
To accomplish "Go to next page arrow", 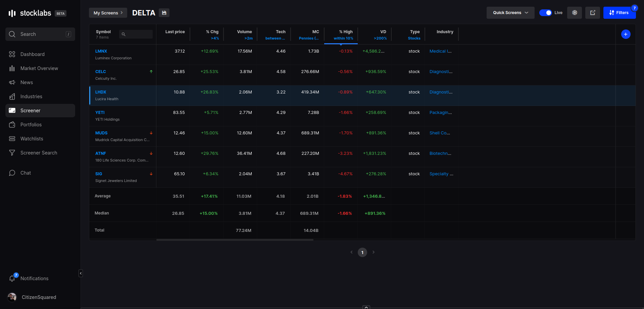I will [374, 252].
